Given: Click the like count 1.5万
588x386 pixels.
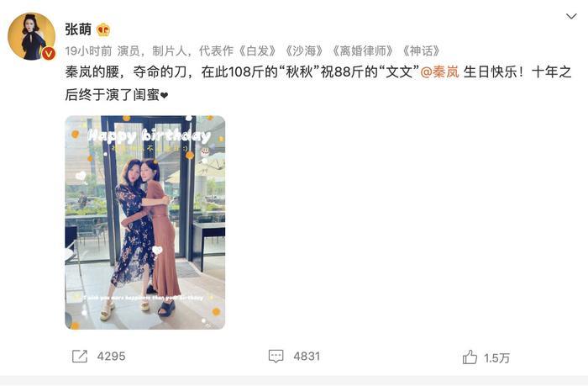Looking at the screenshot, I should pyautogui.click(x=497, y=358).
